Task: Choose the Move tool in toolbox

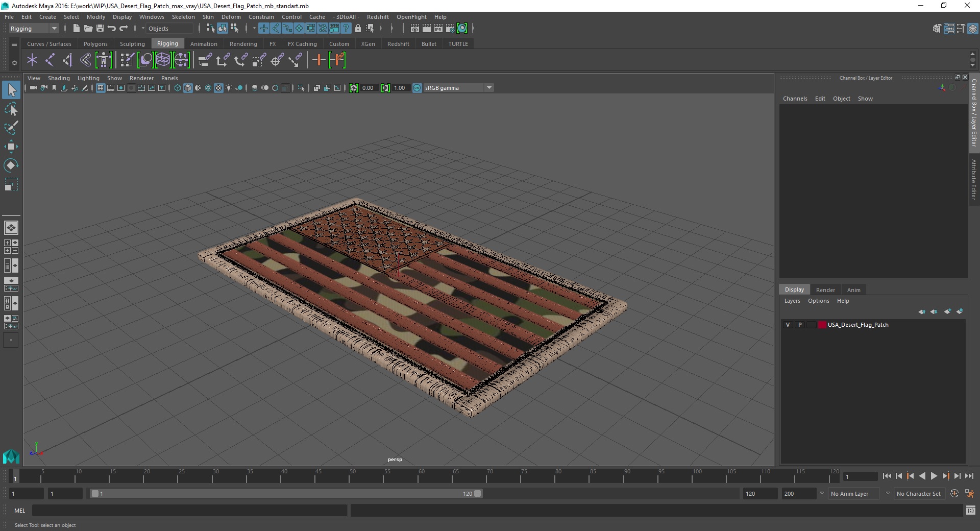Action: (x=11, y=147)
